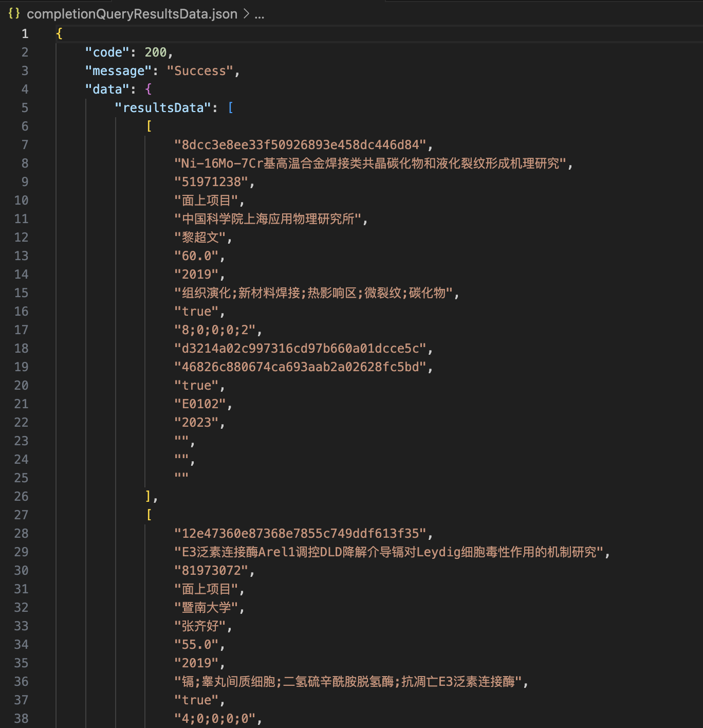Click the "data" key on line 4
Screen dimensions: 703x728
107,89
